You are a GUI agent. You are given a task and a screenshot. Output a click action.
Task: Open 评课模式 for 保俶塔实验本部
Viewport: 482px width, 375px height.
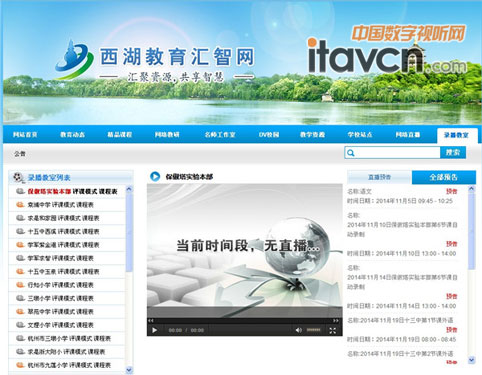[84, 192]
